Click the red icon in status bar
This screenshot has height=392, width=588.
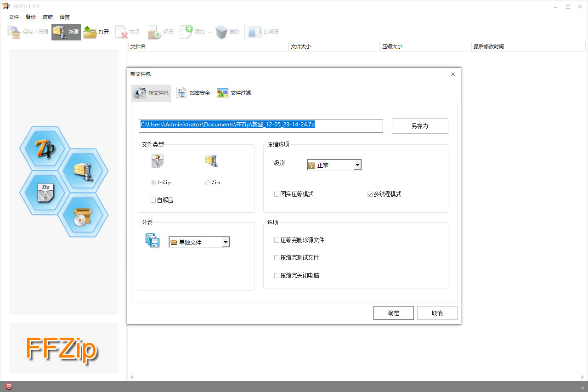(x=9, y=386)
